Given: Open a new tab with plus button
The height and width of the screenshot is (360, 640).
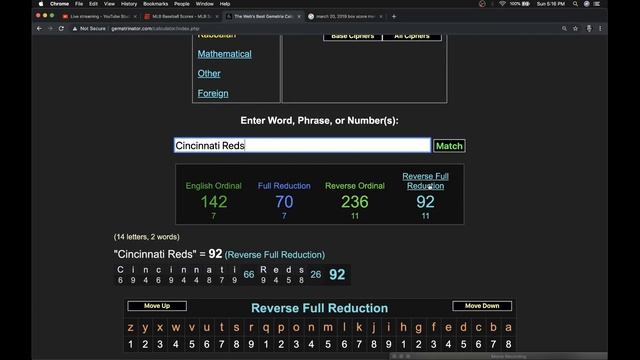Looking at the screenshot, I should pyautogui.click(x=394, y=16).
